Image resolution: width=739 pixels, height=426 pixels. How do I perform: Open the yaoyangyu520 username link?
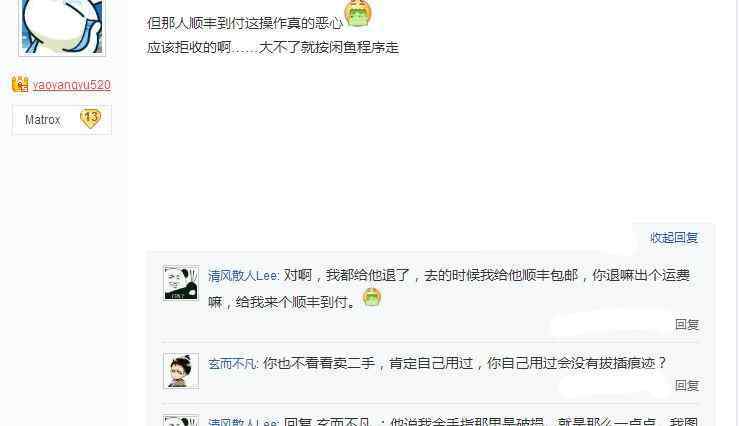click(x=72, y=85)
